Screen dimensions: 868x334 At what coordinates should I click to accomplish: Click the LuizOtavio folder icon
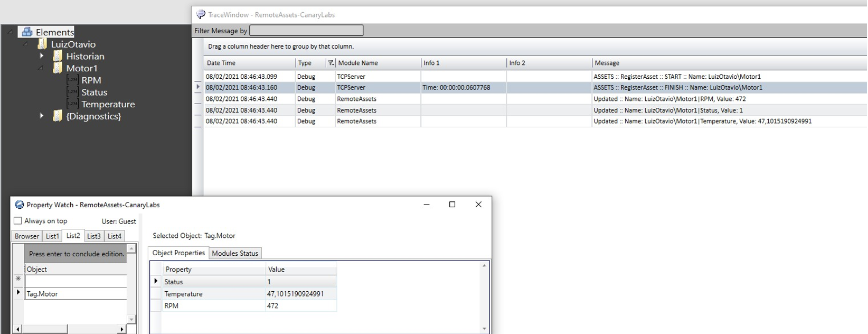tap(42, 44)
